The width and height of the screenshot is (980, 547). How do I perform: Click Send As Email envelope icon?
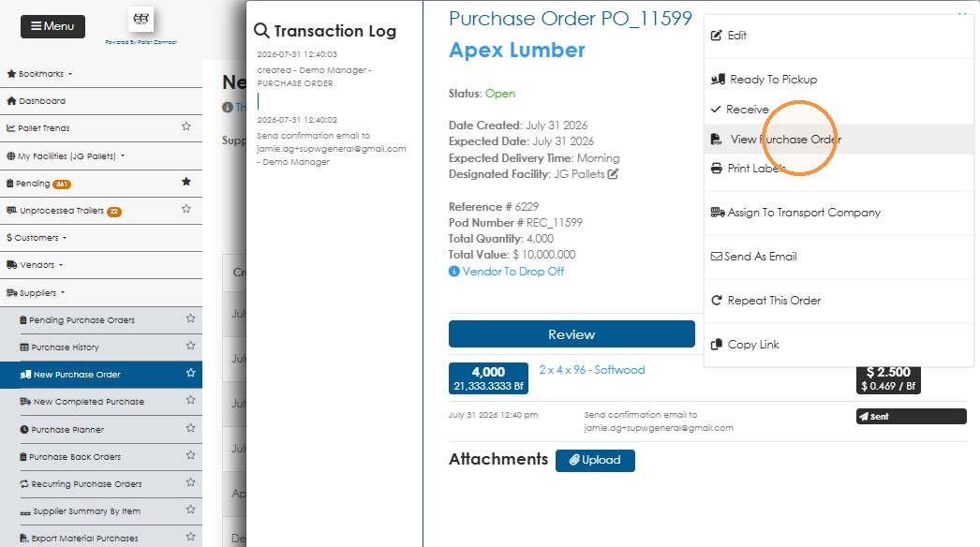tap(716, 257)
